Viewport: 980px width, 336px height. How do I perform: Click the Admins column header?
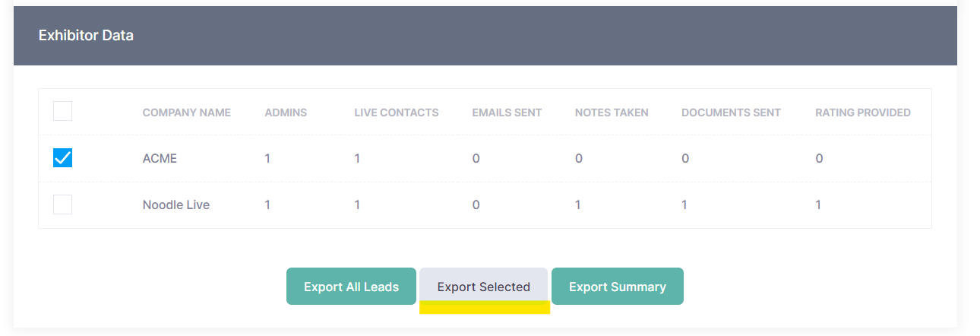click(286, 113)
